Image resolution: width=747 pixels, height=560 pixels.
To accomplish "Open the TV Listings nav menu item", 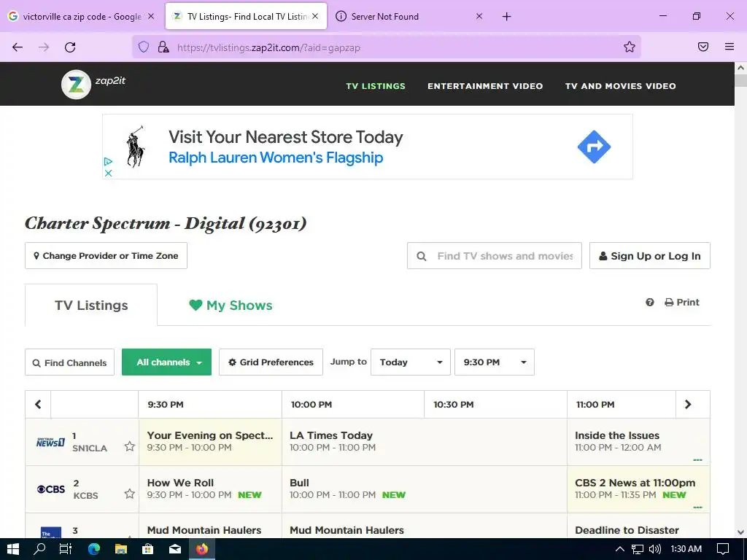I will click(x=376, y=86).
